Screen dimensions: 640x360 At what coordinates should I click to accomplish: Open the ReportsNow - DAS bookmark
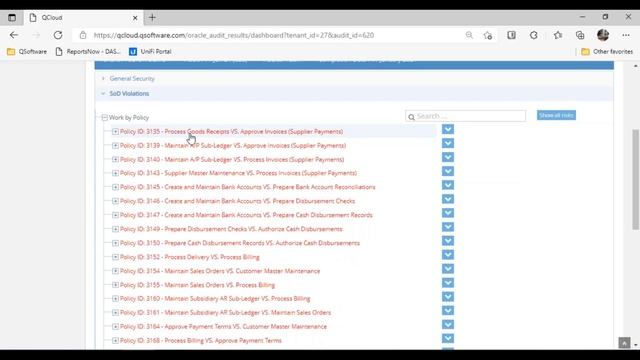point(88,52)
